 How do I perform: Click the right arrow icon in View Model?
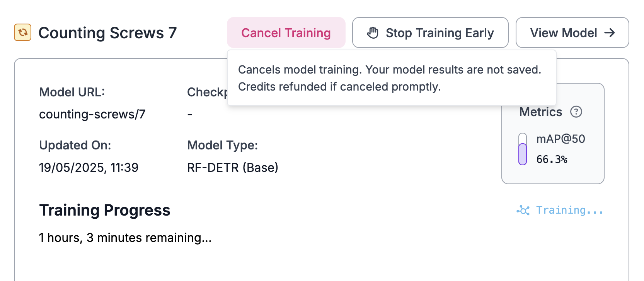(610, 33)
